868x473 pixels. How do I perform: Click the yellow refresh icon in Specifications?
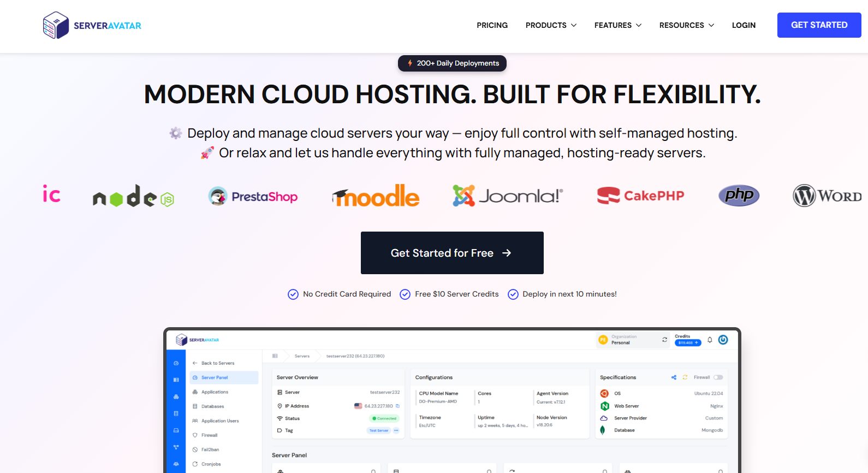click(x=685, y=377)
